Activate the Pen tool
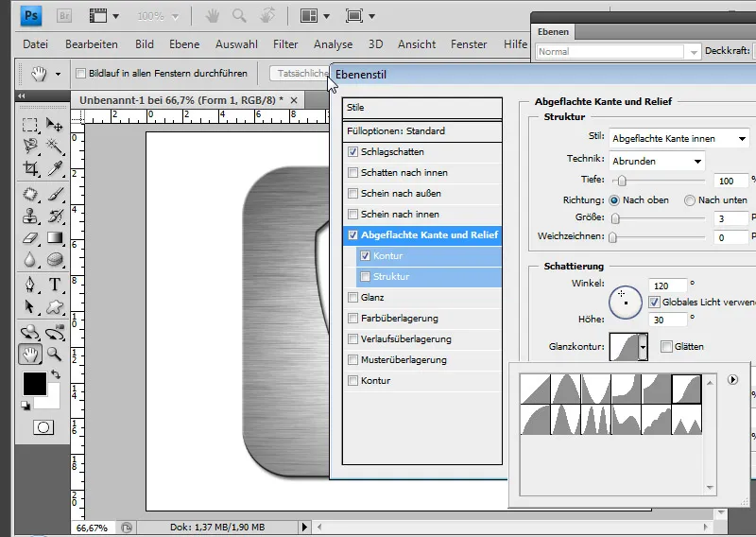This screenshot has width=756, height=537. click(x=30, y=285)
